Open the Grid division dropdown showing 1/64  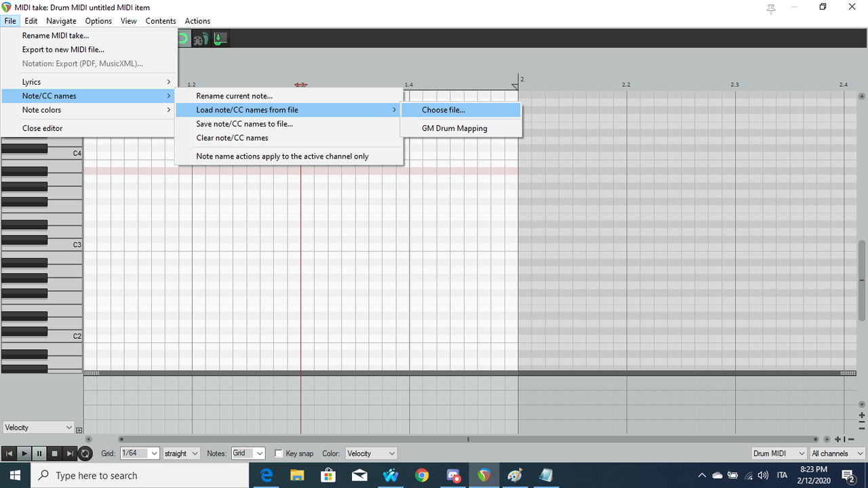click(140, 453)
